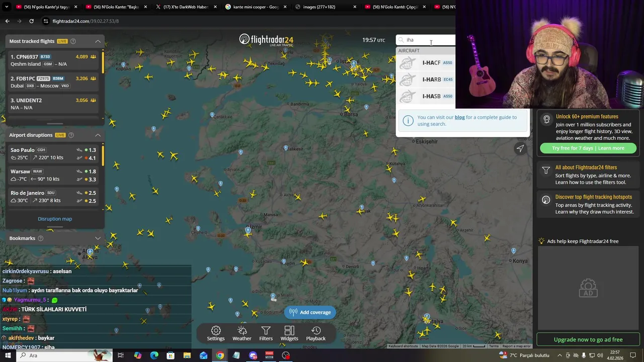
Task: Open the Widgets panel
Action: click(x=289, y=333)
